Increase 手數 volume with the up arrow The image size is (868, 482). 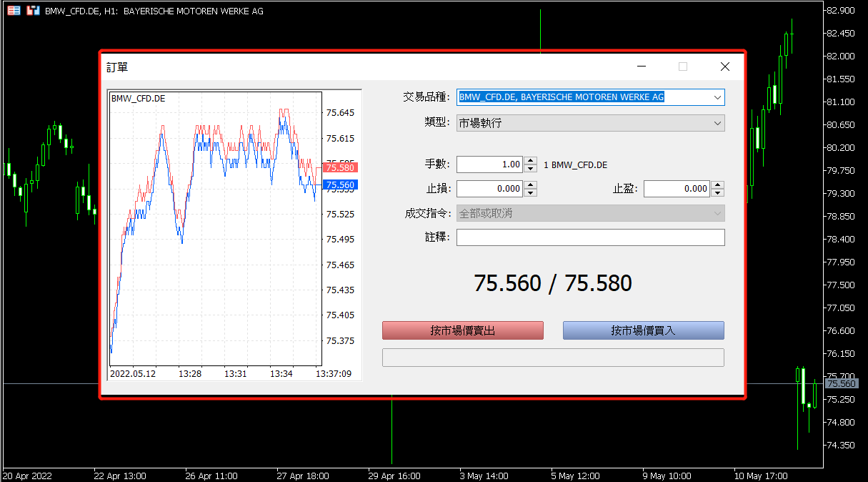coord(530,161)
